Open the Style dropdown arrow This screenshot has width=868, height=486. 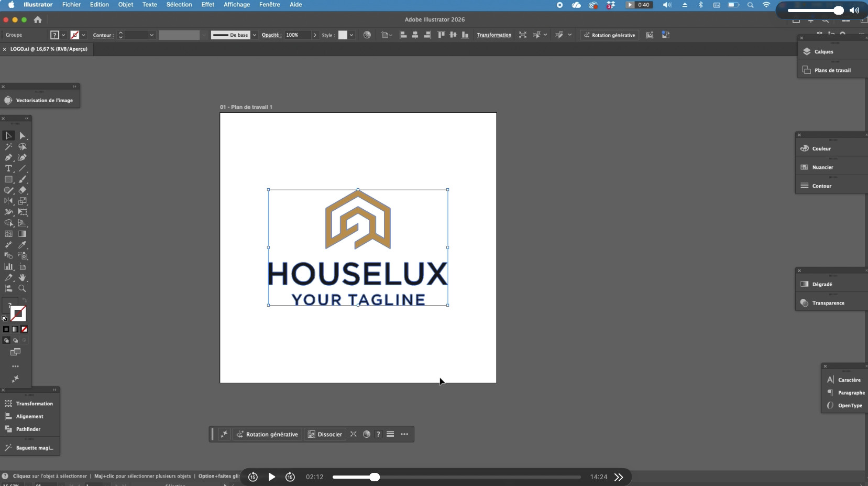point(351,35)
